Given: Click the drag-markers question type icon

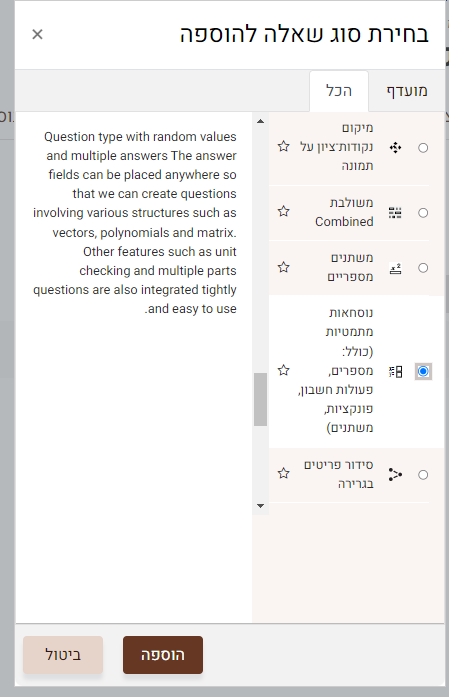Looking at the screenshot, I should tap(395, 148).
